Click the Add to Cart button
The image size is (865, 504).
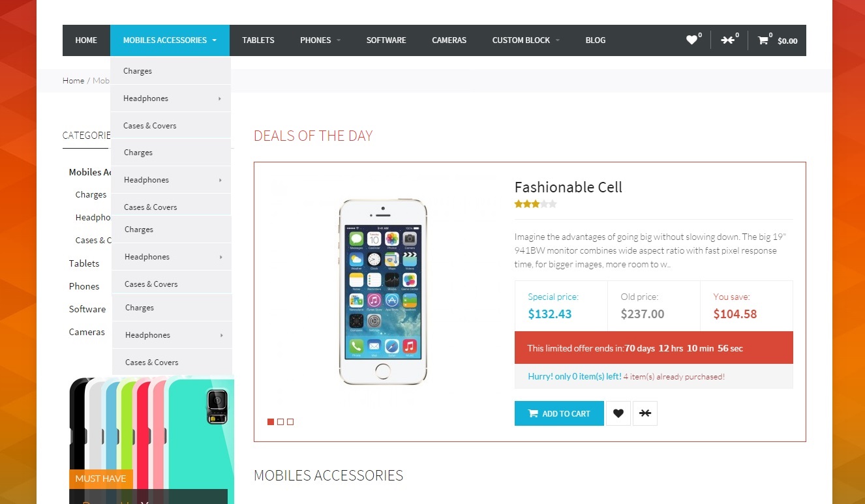tap(559, 413)
